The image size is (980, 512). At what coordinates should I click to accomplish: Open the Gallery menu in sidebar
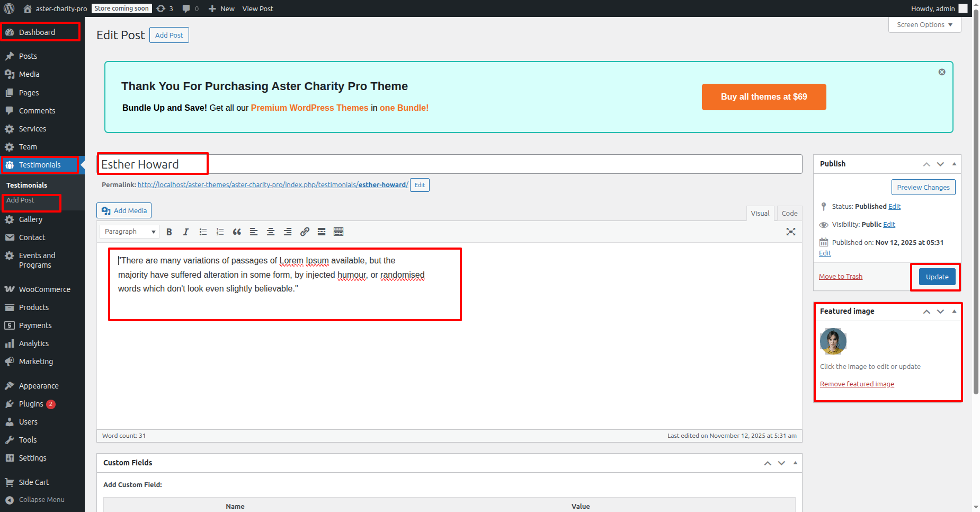31,219
